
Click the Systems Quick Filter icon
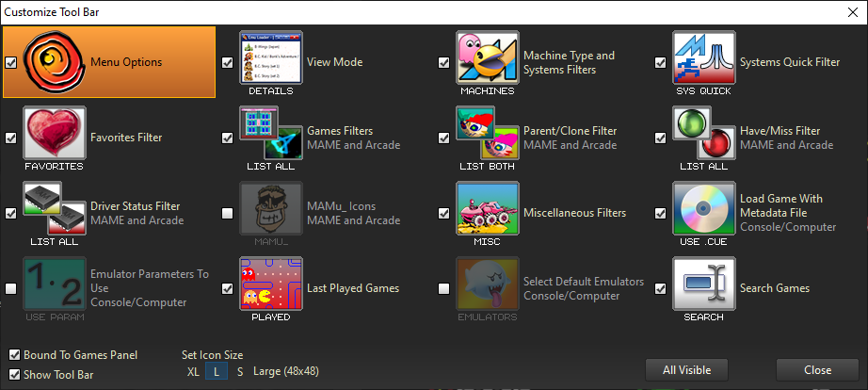coord(703,57)
